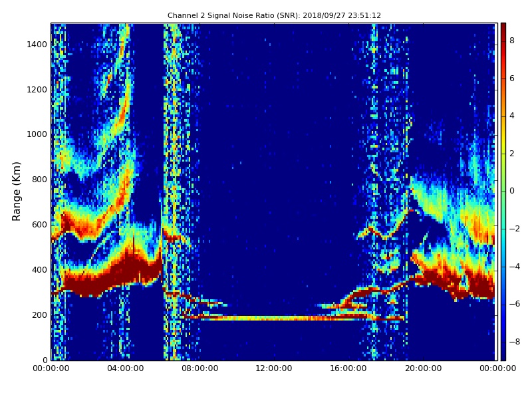This screenshot has width=532, height=399.
Task: Click the colorbar value 4 label
Action: (x=512, y=116)
